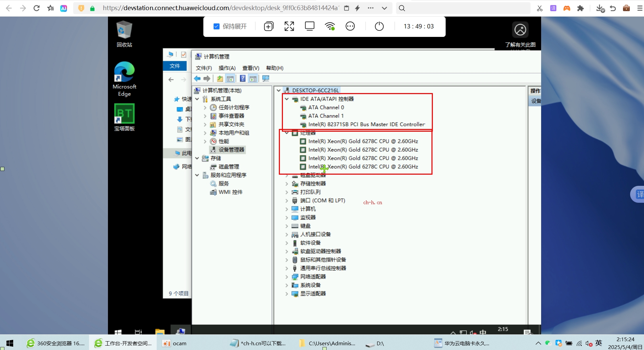Image resolution: width=644 pixels, height=350 pixels.
Task: Expand the 显示适配器 device category
Action: tap(287, 294)
